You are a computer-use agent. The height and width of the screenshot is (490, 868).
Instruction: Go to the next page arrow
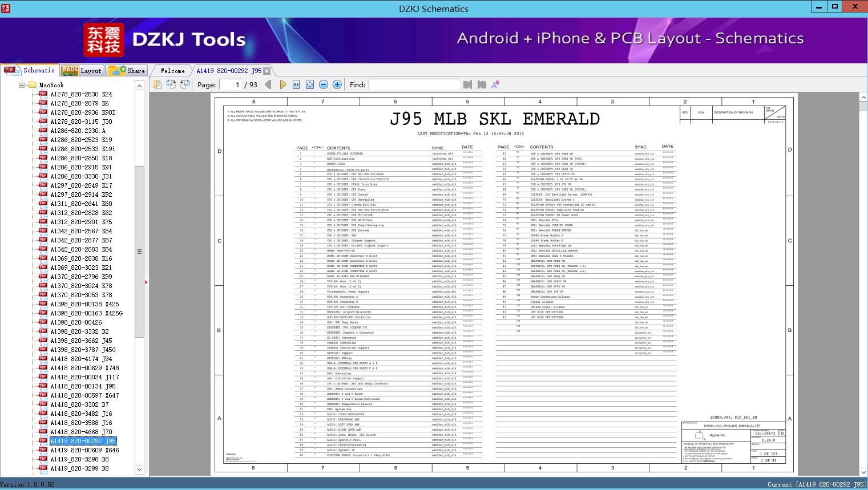(x=282, y=84)
